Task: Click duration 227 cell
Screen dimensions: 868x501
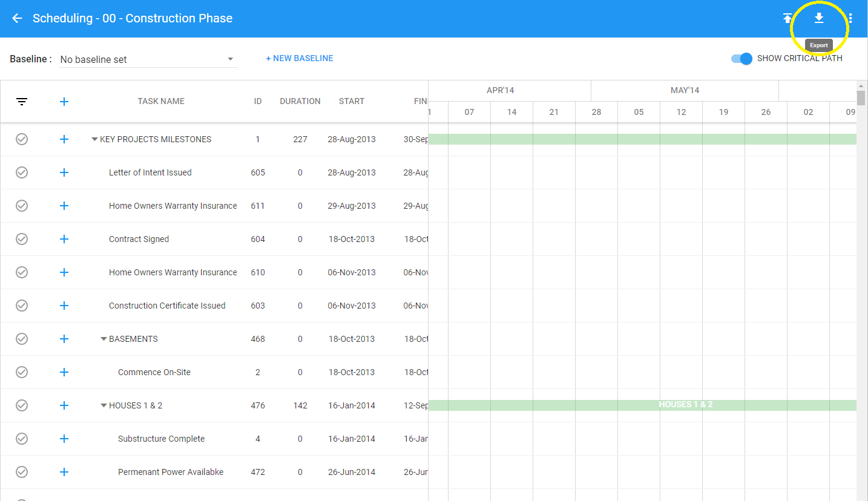Action: click(300, 139)
